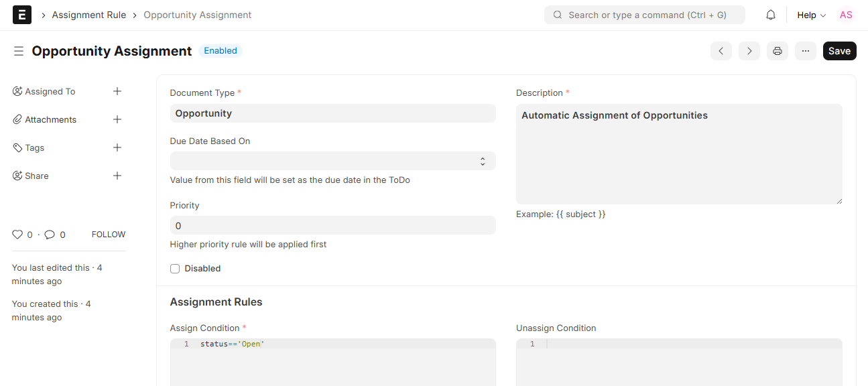
Task: Open the notifications bell icon
Action: click(771, 15)
